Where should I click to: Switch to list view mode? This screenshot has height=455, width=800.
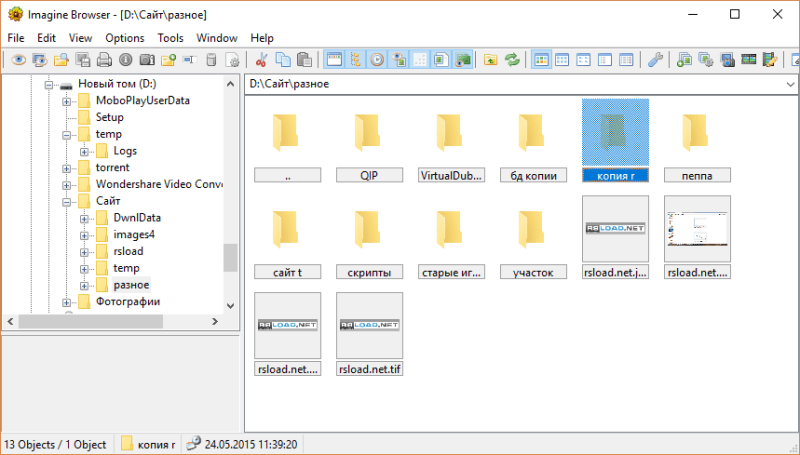[x=605, y=60]
